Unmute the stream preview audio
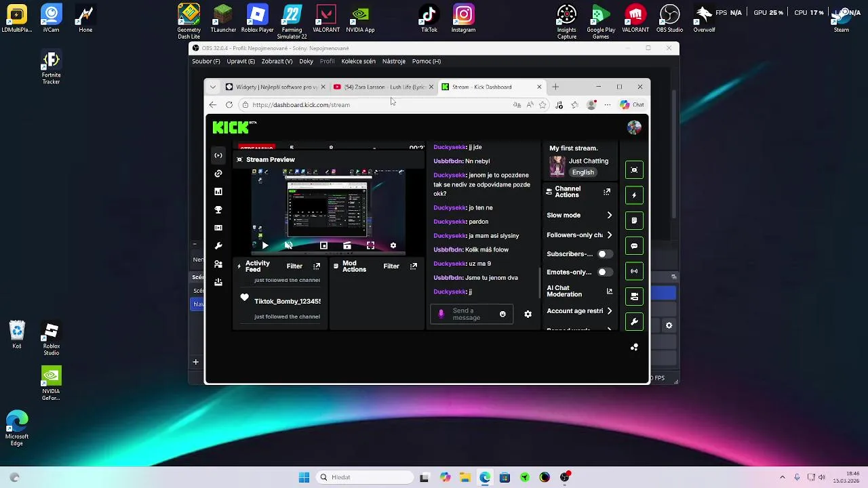868x488 pixels. click(288, 245)
